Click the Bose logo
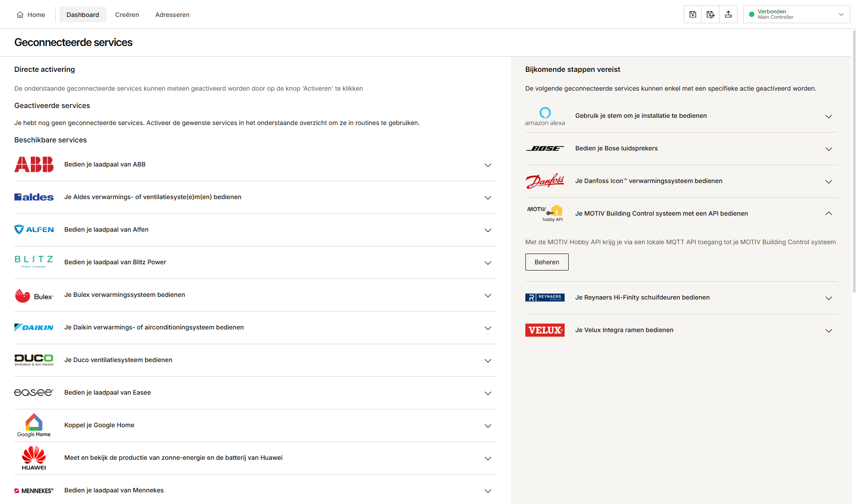The height and width of the screenshot is (504, 857). [545, 148]
